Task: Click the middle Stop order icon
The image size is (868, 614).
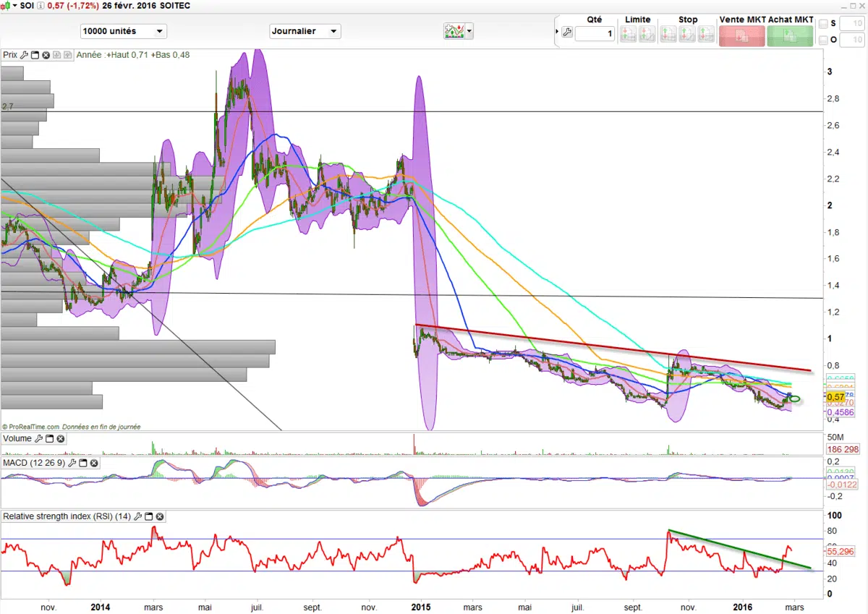Action: point(687,34)
